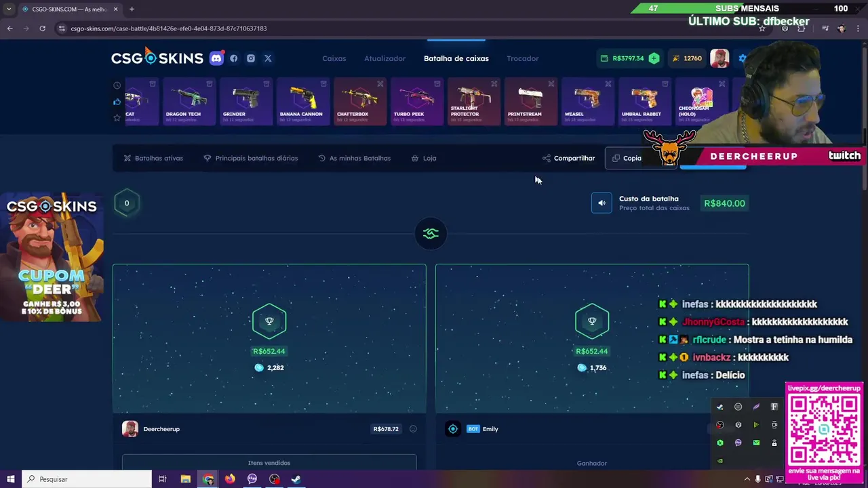Viewport: 868px width, 488px height.
Task: Bookmark this page with star icon
Action: 762,28
